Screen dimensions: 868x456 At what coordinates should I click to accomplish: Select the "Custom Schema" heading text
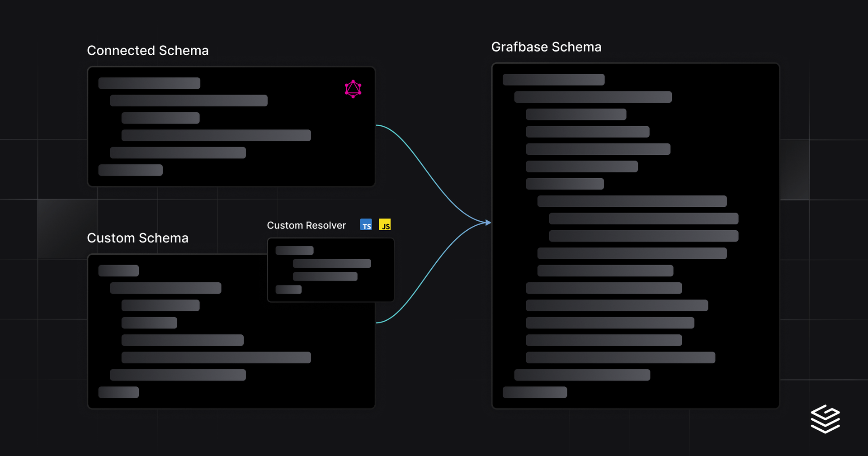click(x=137, y=238)
